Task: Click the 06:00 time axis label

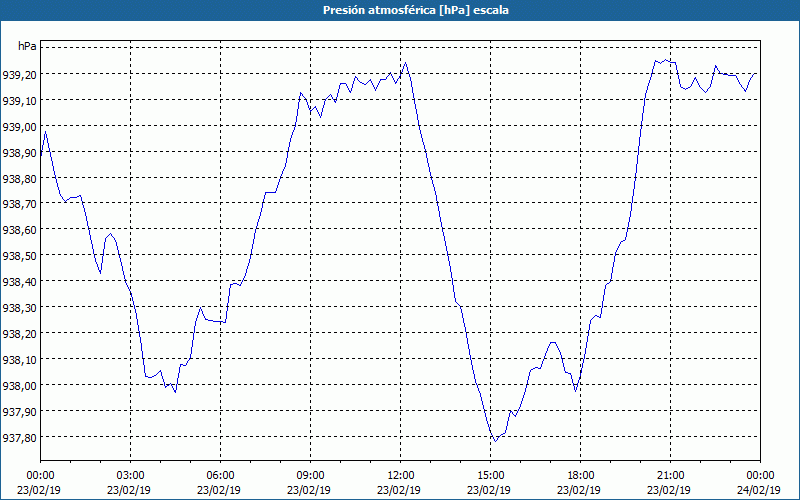Action: coord(220,476)
